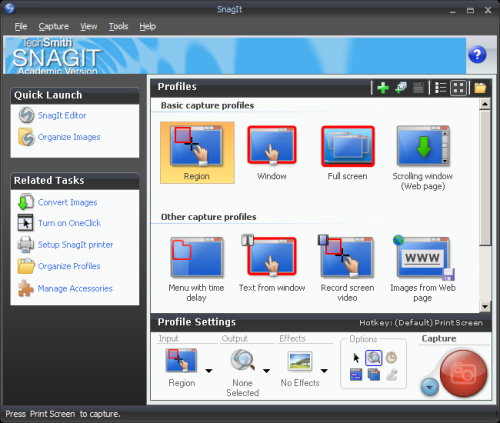The height and width of the screenshot is (423, 500).
Task: Click the profiles scrollbar up arrow
Action: click(x=485, y=104)
